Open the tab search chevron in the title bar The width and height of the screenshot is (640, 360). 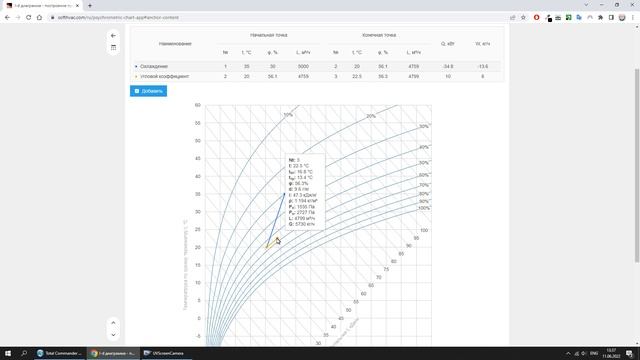pos(586,5)
